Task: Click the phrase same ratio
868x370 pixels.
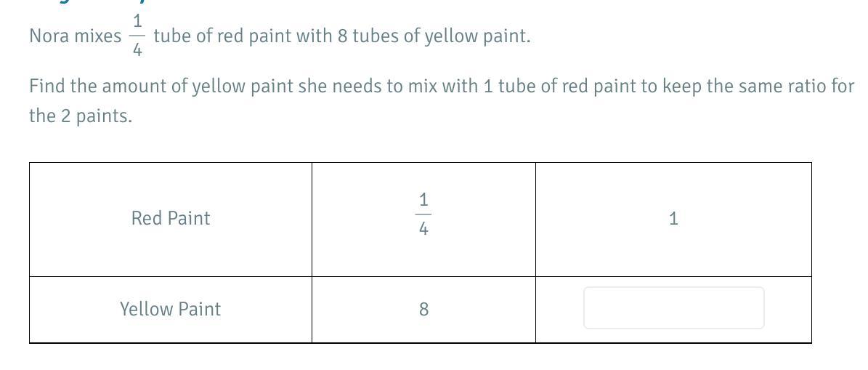Action: coord(789,87)
